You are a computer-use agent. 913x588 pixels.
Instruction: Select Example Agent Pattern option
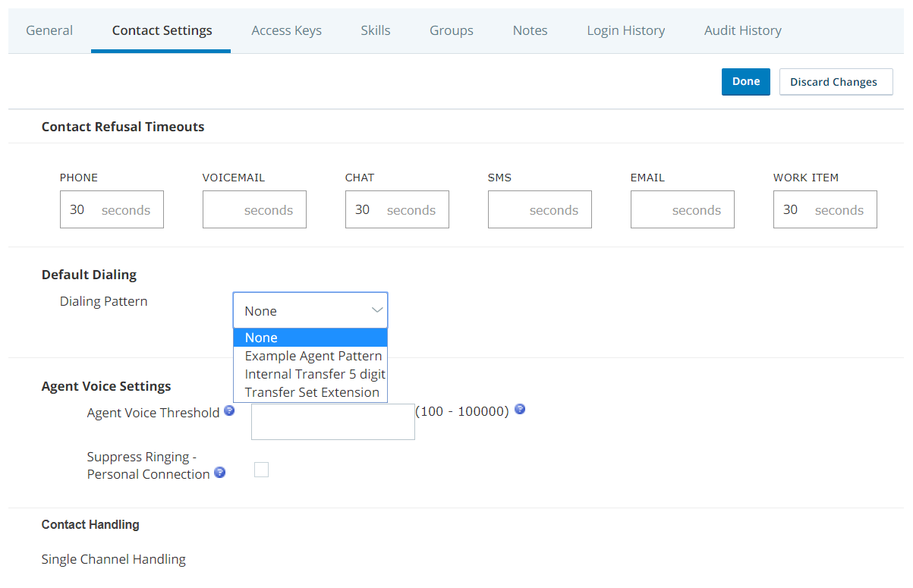(x=310, y=356)
